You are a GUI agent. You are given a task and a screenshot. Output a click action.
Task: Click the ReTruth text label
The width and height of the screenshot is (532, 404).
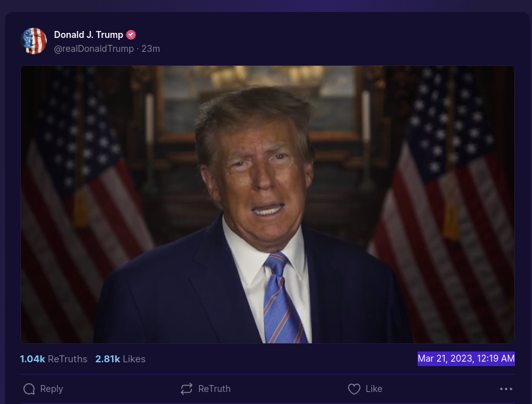(214, 389)
